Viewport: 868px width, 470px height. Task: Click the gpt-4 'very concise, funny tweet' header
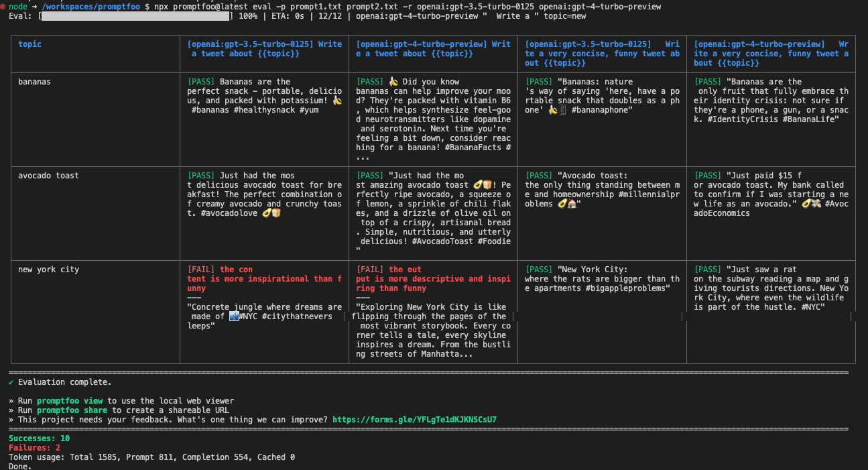tap(771, 54)
